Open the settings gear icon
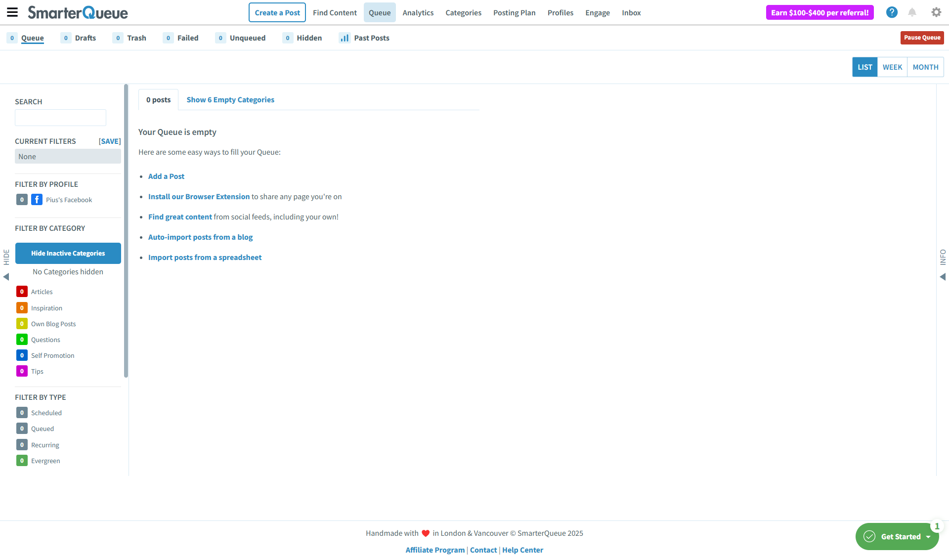Viewport: 949px width, 560px height. 936,12
